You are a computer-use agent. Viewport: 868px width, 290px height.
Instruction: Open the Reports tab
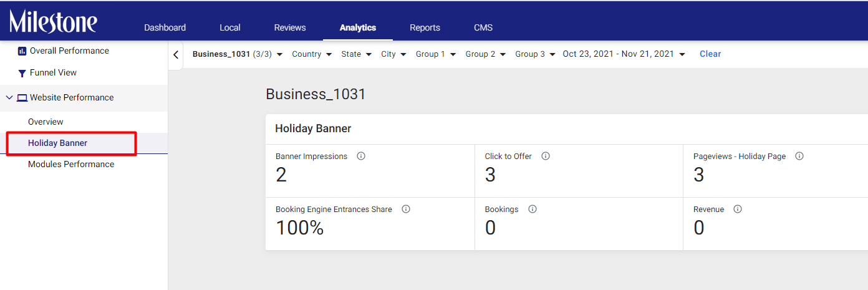(x=425, y=27)
